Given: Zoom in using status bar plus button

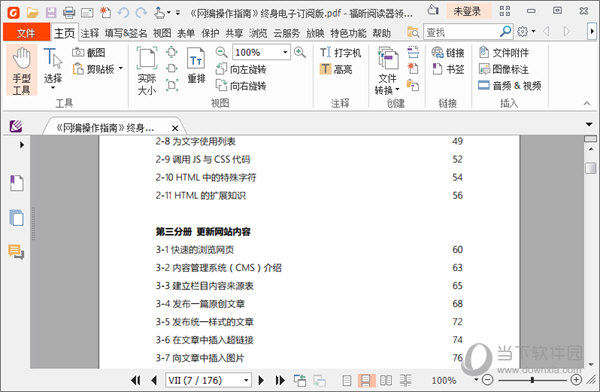Looking at the screenshot, I should pos(576,379).
